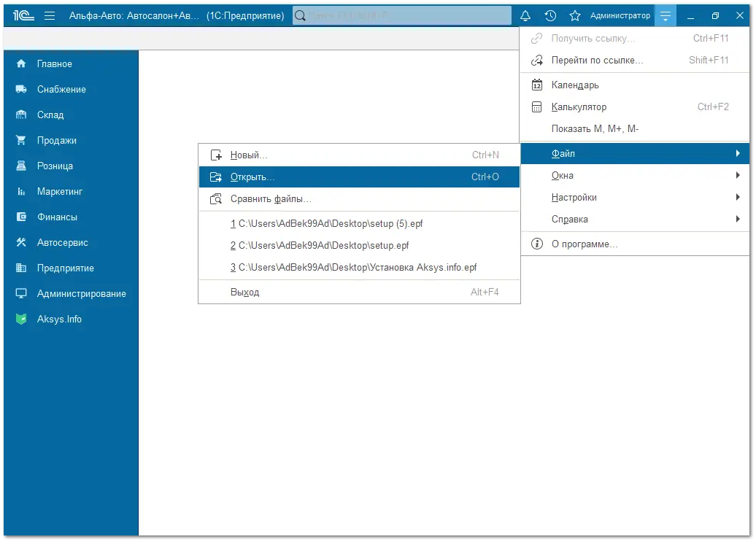Click the tools icon beside Автосервис

click(x=20, y=242)
